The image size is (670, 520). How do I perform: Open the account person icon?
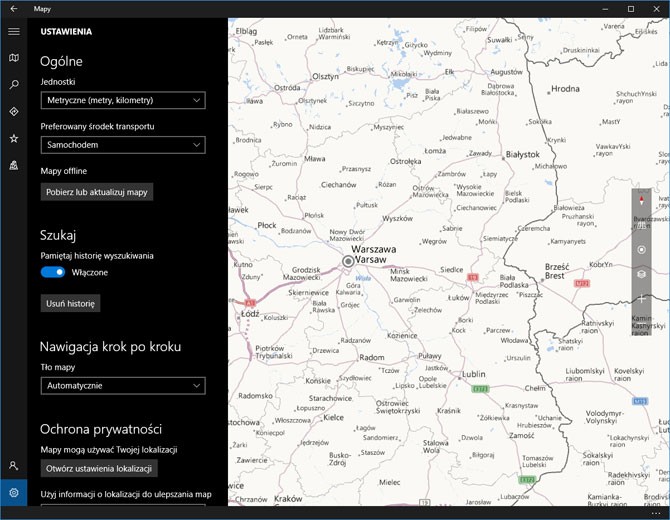click(x=14, y=465)
